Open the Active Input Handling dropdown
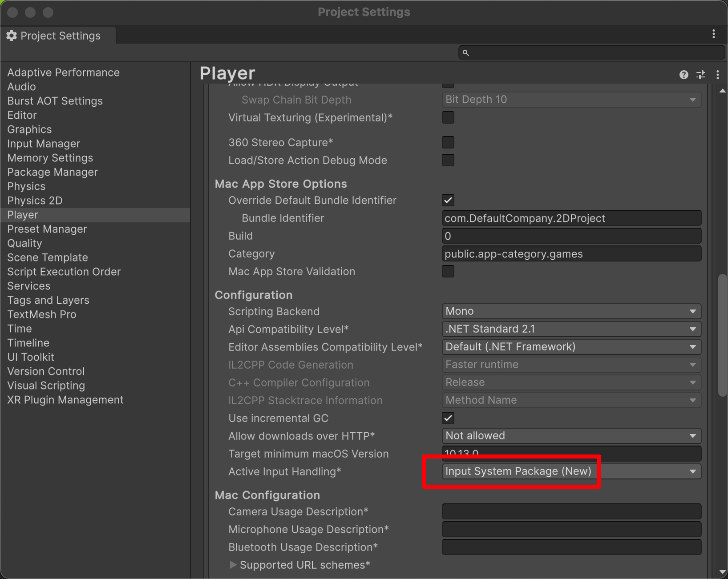 pyautogui.click(x=571, y=471)
